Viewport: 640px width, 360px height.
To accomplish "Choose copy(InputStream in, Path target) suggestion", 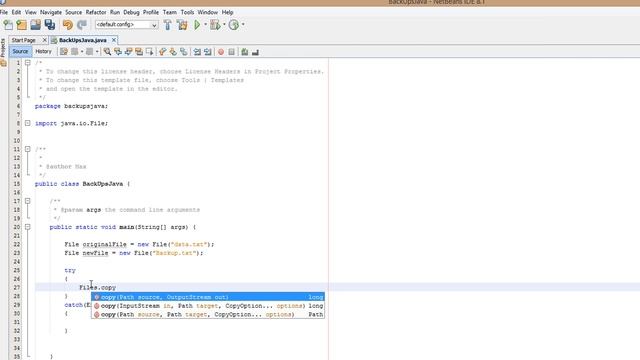I will click(208, 306).
